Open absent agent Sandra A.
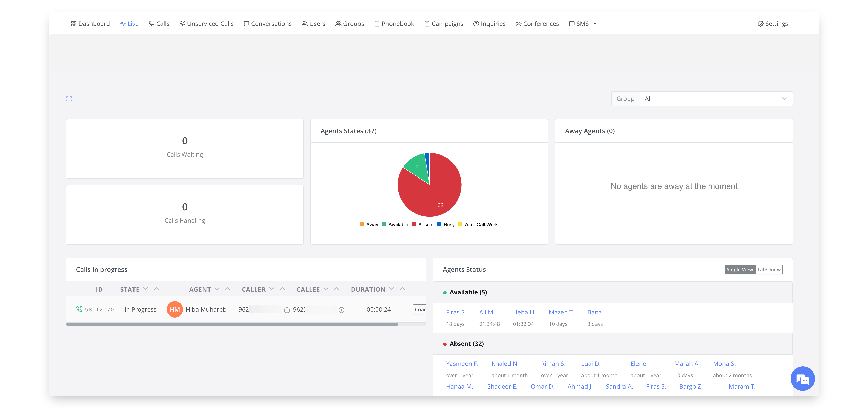This screenshot has height=408, width=868. [x=619, y=386]
